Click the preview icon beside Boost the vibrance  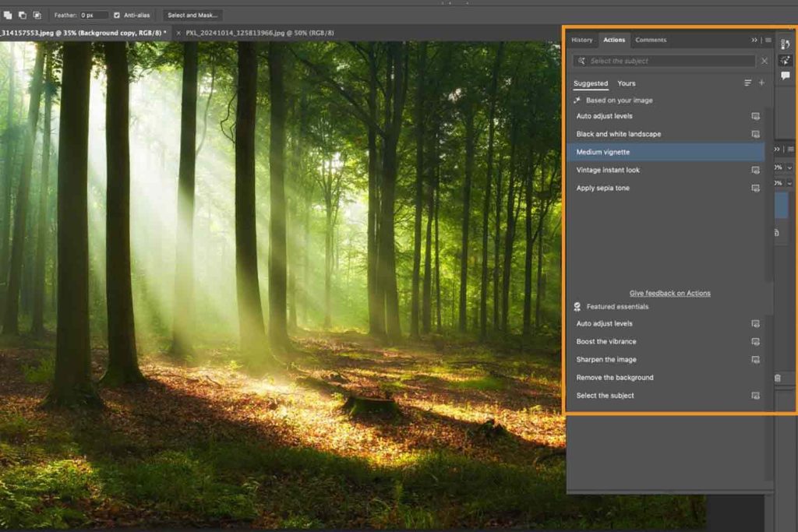[x=754, y=341]
